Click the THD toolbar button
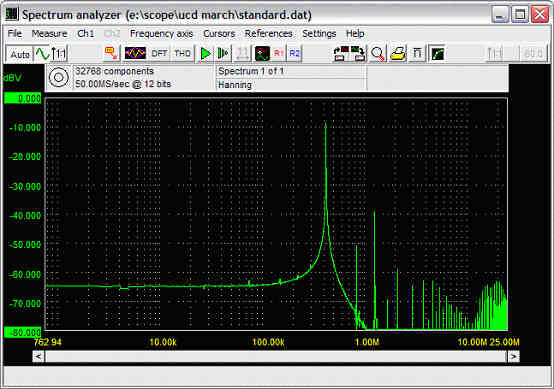 coord(182,54)
